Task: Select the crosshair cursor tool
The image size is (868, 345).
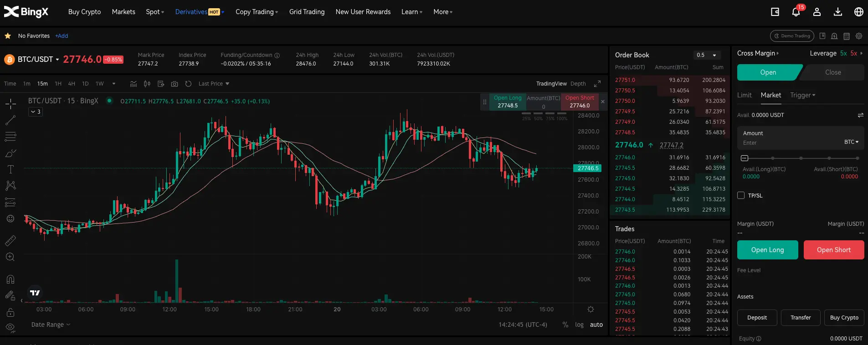Action: point(10,104)
